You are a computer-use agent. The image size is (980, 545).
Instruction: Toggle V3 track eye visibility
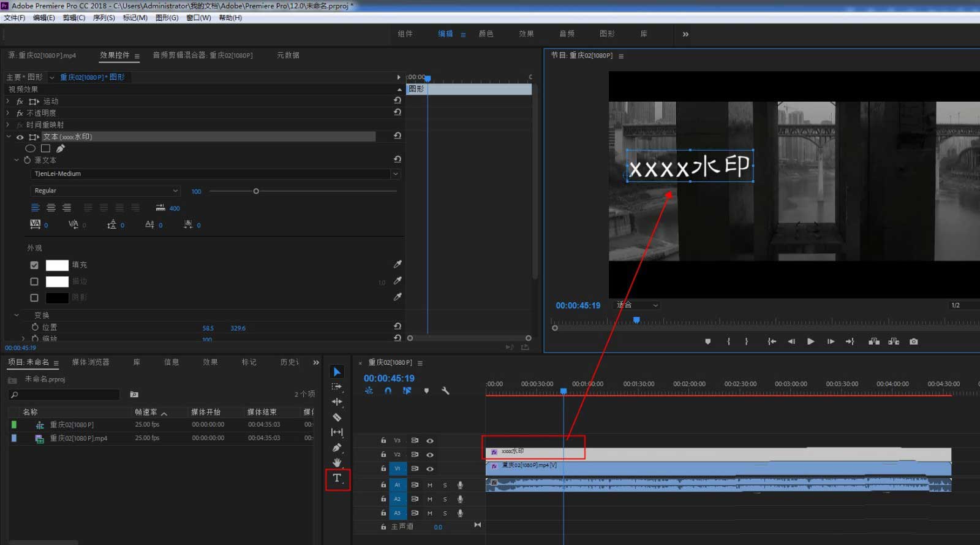click(430, 441)
